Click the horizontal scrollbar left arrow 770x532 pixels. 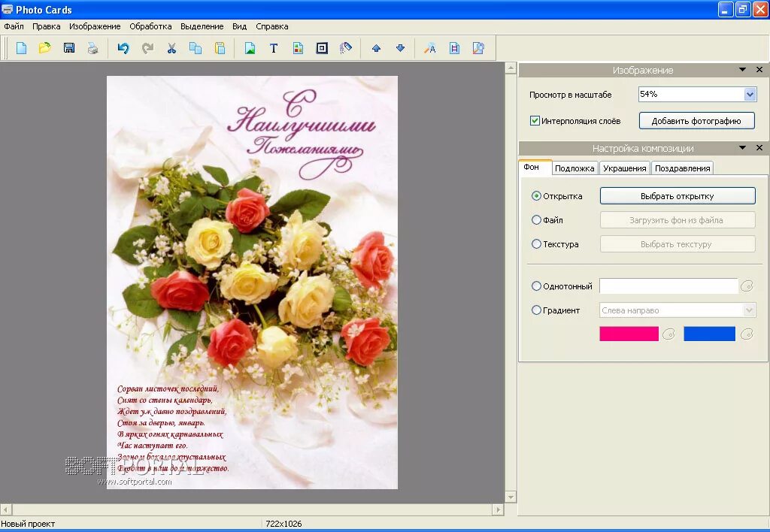pos(5,509)
